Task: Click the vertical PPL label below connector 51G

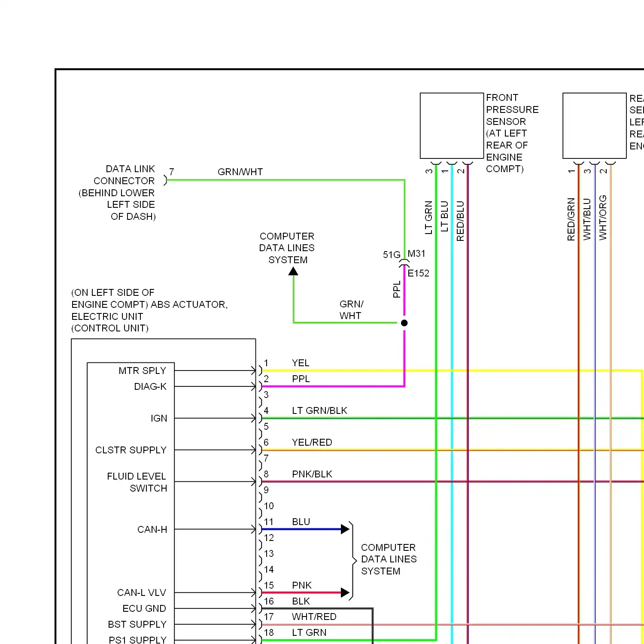Action: pyautogui.click(x=397, y=289)
